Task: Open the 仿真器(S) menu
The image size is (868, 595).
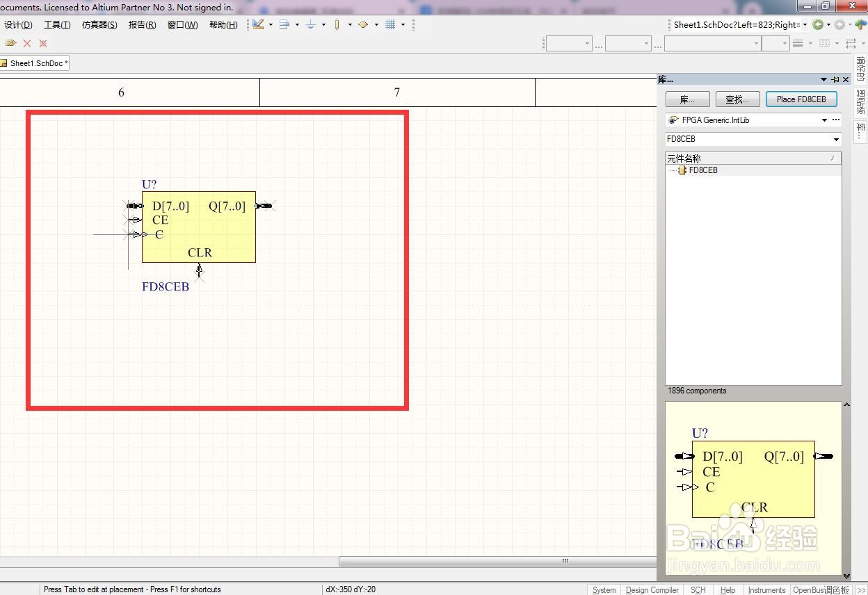Action: point(99,24)
